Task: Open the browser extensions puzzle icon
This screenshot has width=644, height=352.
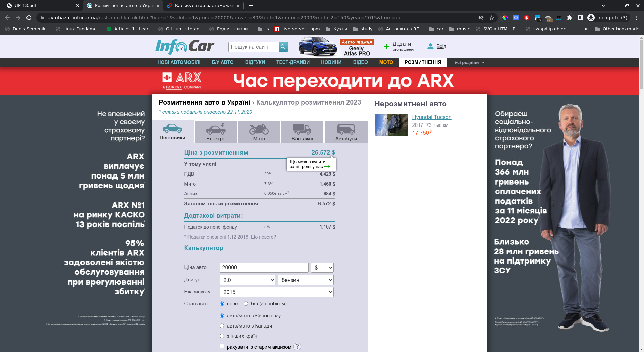Action: (x=569, y=18)
